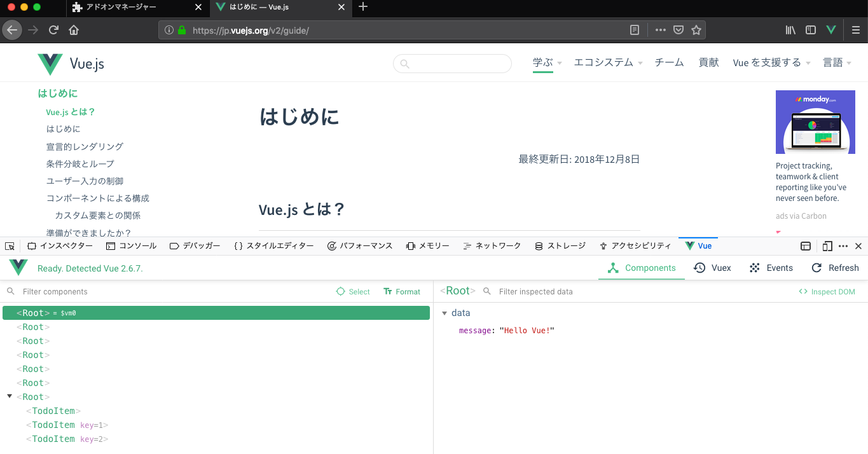Collapse the expanded Root component node
The height and width of the screenshot is (454, 868).
click(8, 396)
